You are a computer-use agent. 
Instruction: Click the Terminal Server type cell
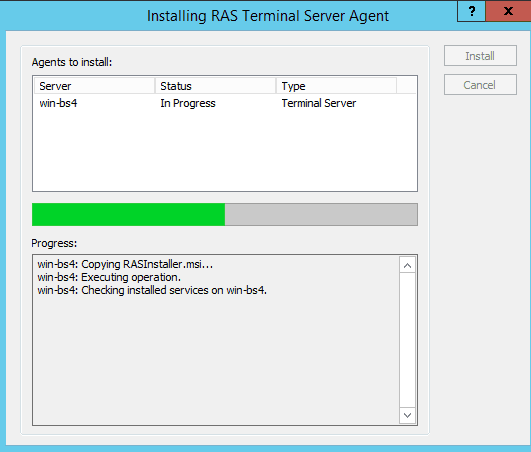[319, 103]
